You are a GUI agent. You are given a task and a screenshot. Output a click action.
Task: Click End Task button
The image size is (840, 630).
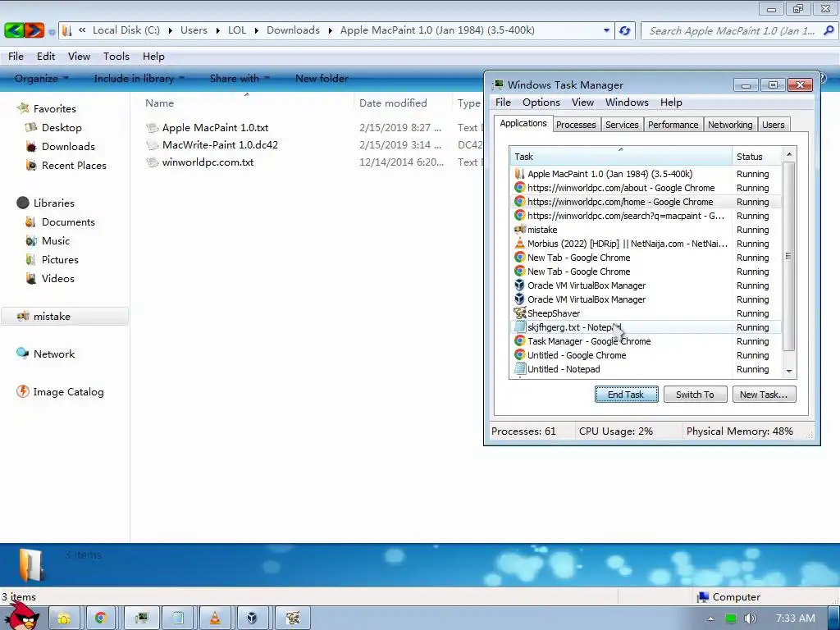[x=626, y=395]
